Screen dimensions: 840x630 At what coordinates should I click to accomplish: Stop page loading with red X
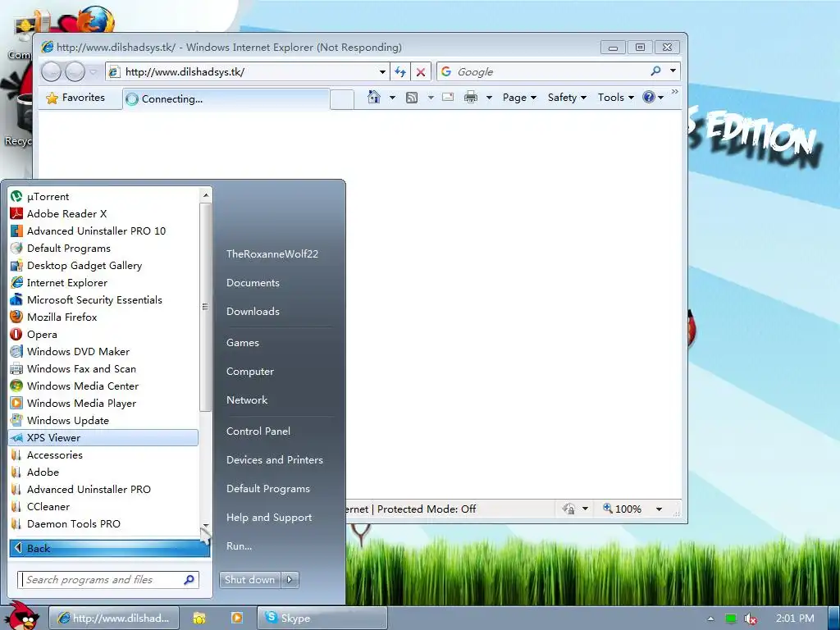click(421, 72)
